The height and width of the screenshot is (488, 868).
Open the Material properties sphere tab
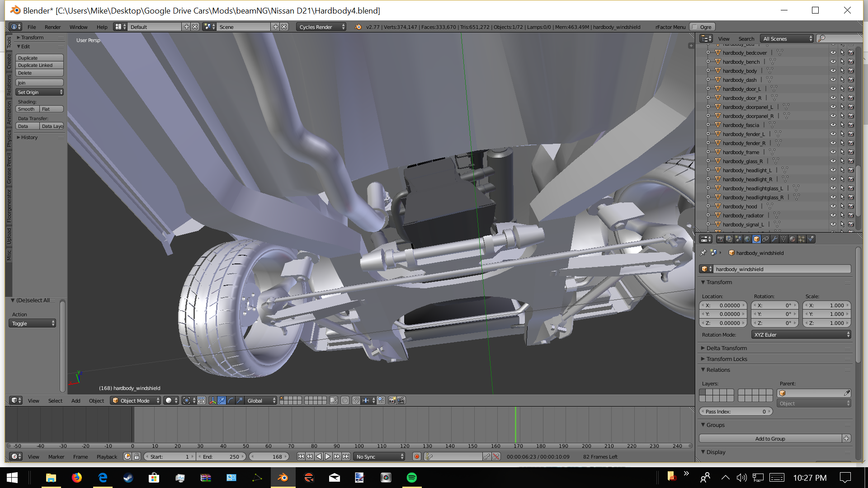click(793, 239)
